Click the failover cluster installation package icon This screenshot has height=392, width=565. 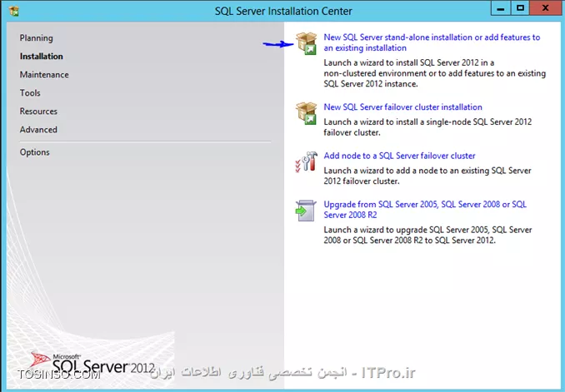point(307,113)
